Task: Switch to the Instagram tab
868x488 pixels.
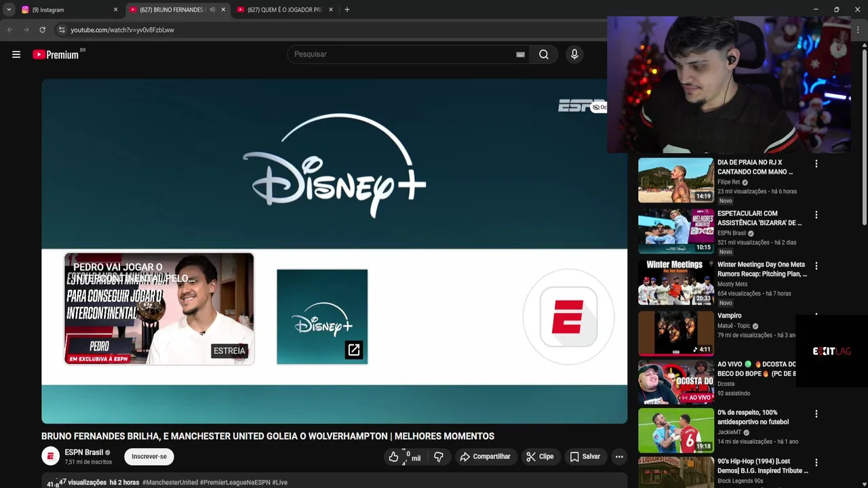Action: [68, 9]
